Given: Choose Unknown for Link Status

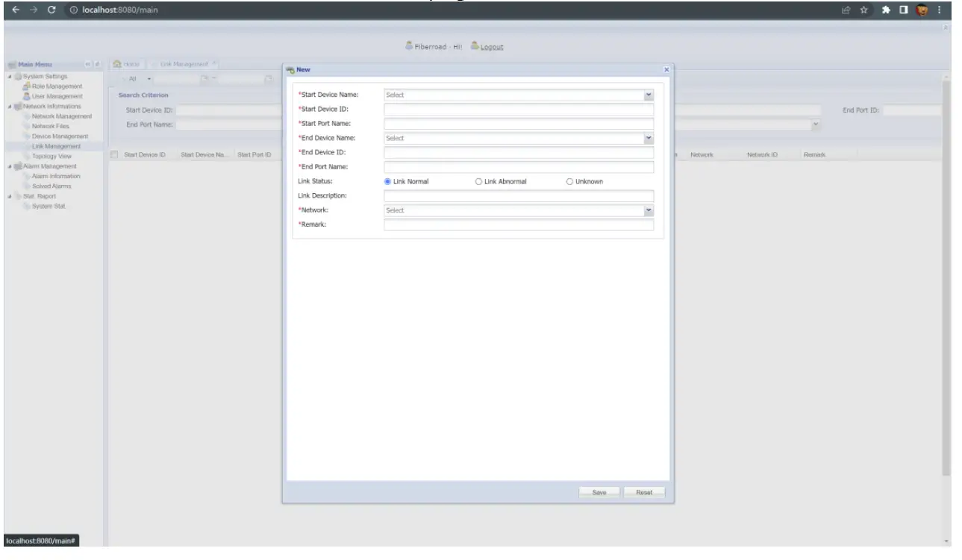Looking at the screenshot, I should point(568,181).
